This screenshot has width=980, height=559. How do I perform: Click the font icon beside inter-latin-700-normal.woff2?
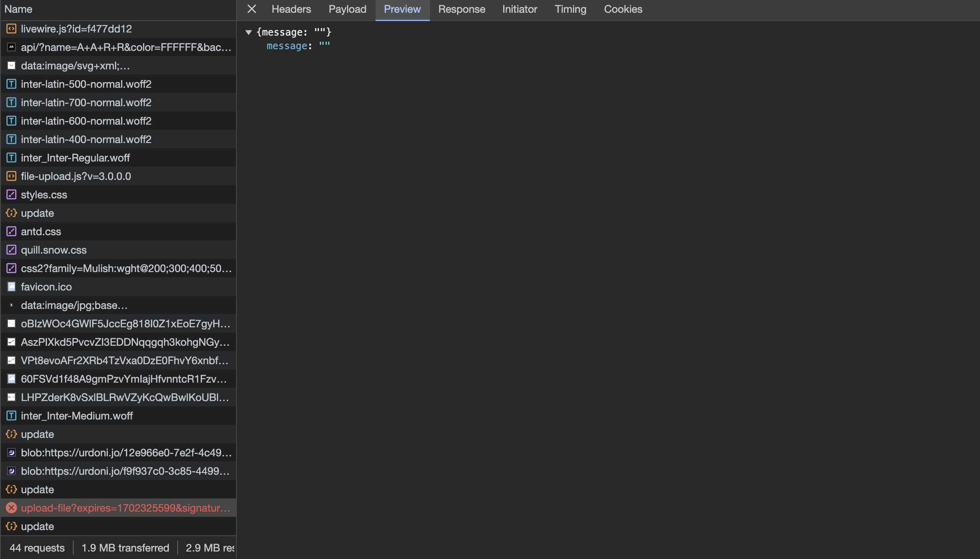(x=11, y=102)
